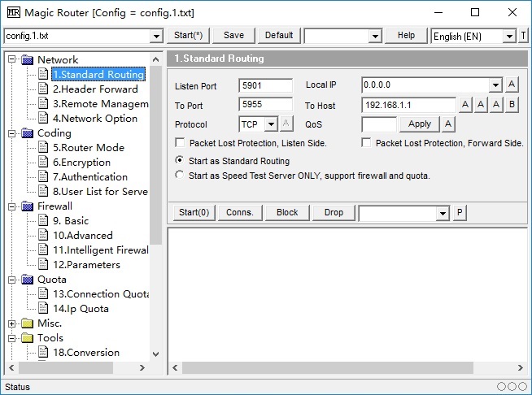This screenshot has height=395, width=532.
Task: Click the To Host input field
Action: click(408, 105)
